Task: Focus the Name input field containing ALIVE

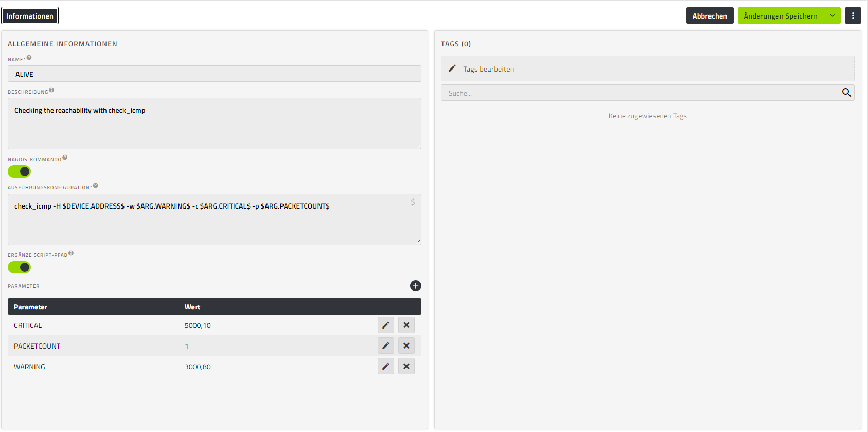Action: pos(215,74)
